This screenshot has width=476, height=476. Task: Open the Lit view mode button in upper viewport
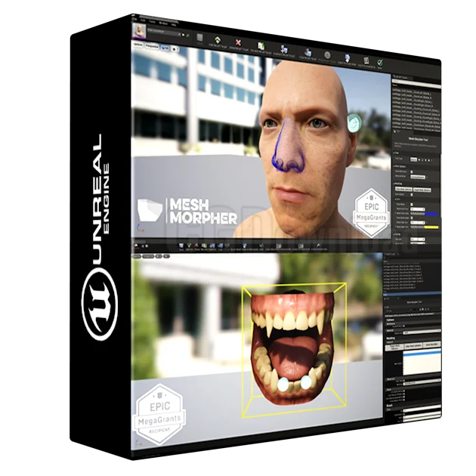(165, 48)
